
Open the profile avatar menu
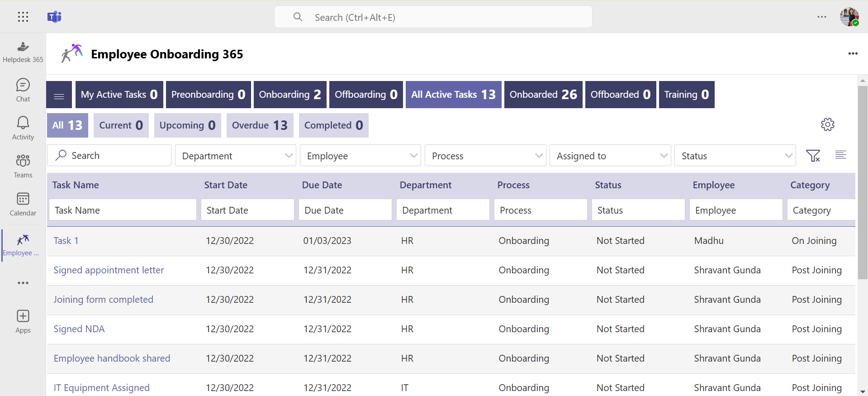click(x=849, y=17)
